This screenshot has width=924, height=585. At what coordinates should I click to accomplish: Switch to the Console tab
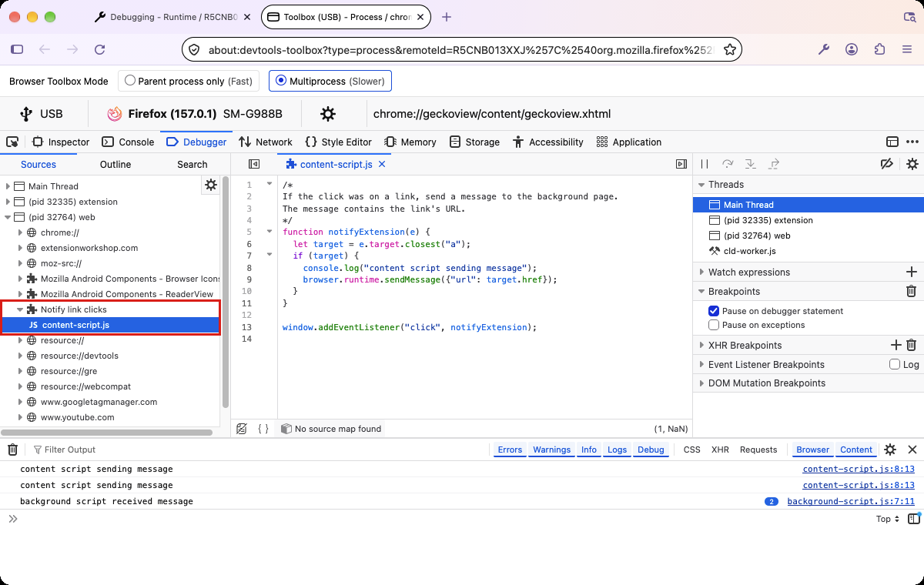coord(128,142)
